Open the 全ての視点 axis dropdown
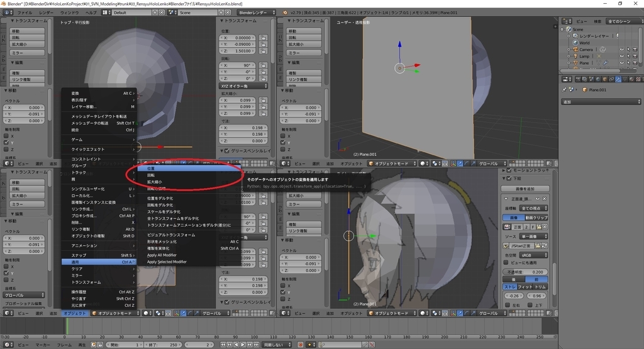The height and width of the screenshot is (349, 644). click(533, 208)
